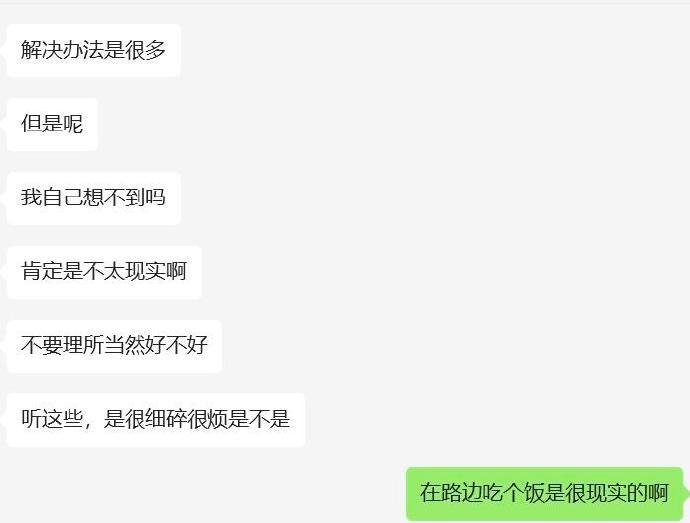Screen dimensions: 690x523
Task: Click the message starting with '听这些'
Action: point(156,420)
